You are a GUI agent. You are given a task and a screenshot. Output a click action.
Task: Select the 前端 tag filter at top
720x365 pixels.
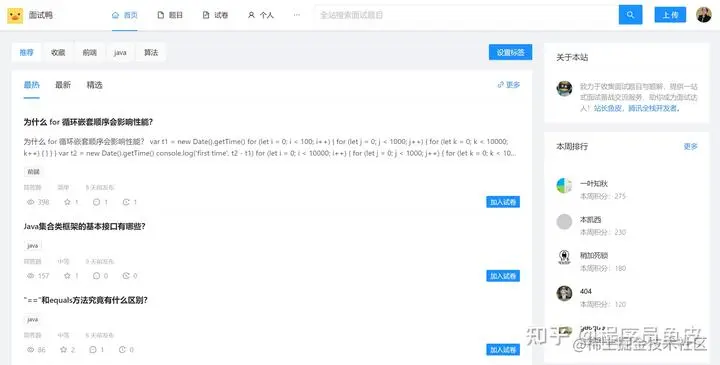(x=90, y=52)
